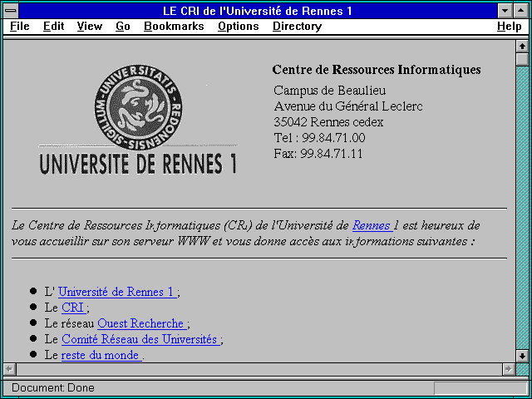532x399 pixels.
Task: Click the 'Document: Done' status text
Action: coord(53,387)
